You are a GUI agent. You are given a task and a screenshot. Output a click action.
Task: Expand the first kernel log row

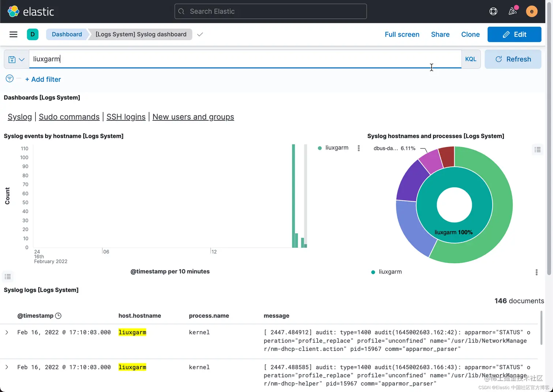click(x=7, y=332)
